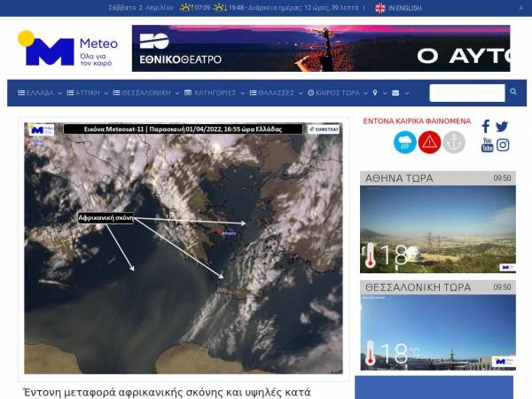Screen dimensions: 532x399
Task: Click the blue rain cloud phenomena icon
Action: [405, 142]
